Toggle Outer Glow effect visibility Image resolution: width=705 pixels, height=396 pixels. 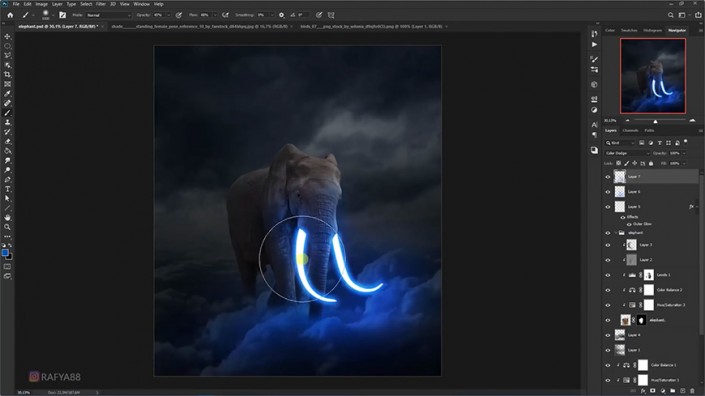[629, 224]
